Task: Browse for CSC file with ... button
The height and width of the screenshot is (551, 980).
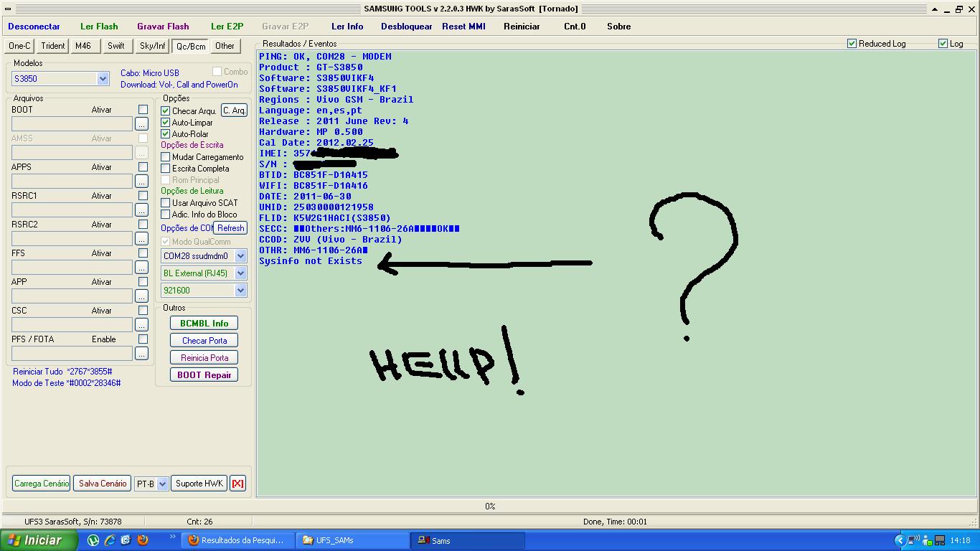Action: click(x=141, y=325)
